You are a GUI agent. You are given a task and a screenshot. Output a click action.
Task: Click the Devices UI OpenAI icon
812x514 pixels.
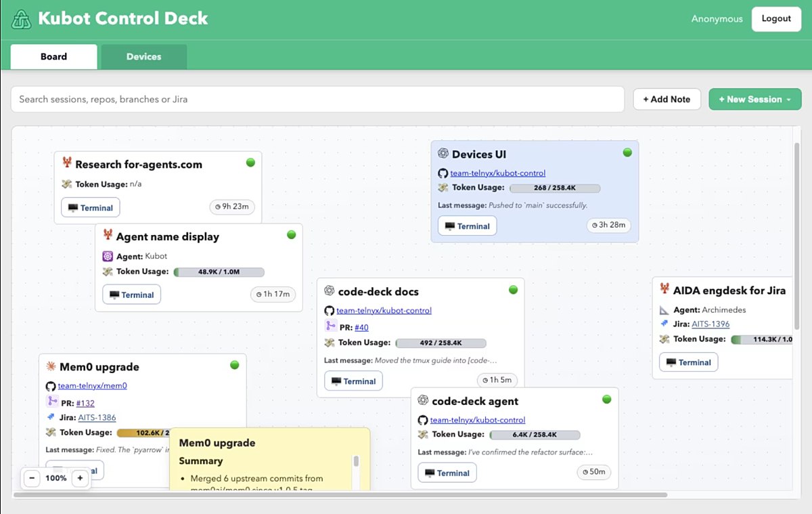click(x=443, y=154)
